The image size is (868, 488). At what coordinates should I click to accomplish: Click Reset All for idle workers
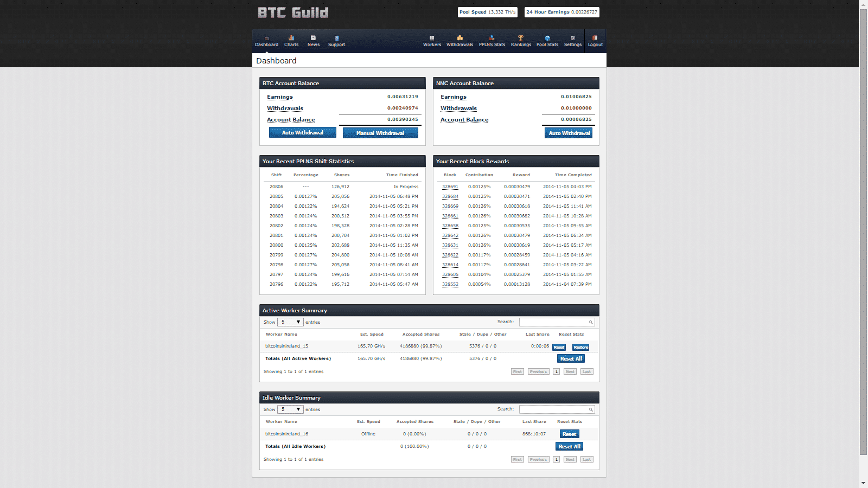click(x=570, y=446)
